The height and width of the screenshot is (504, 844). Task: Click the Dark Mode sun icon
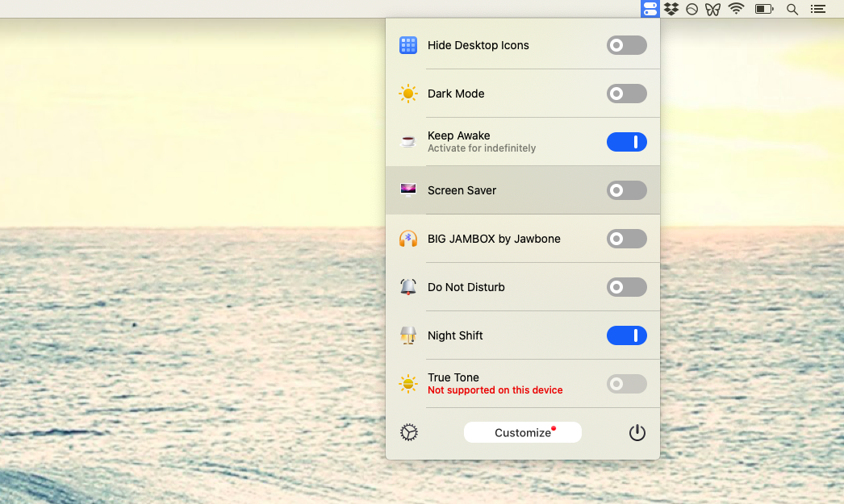[x=408, y=94]
